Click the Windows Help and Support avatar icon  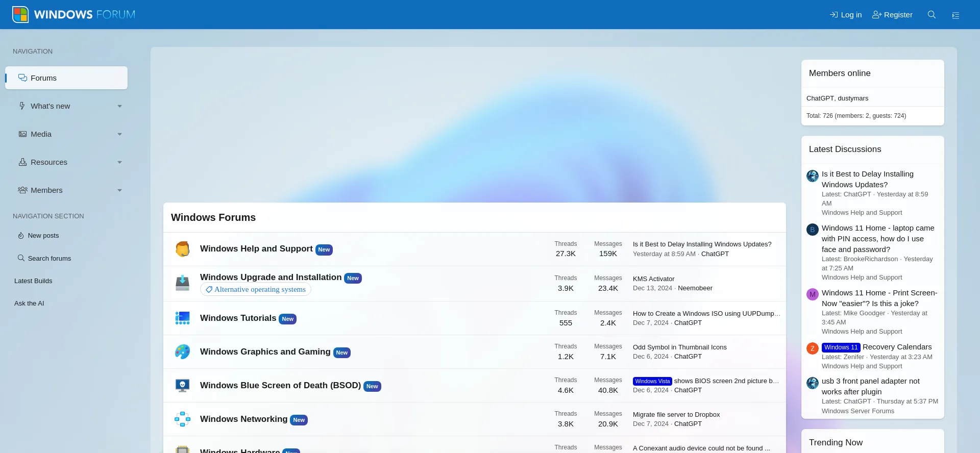(x=182, y=249)
